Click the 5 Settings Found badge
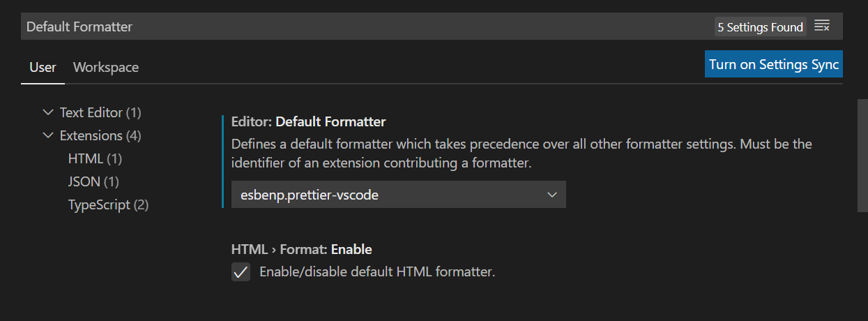 click(x=760, y=27)
